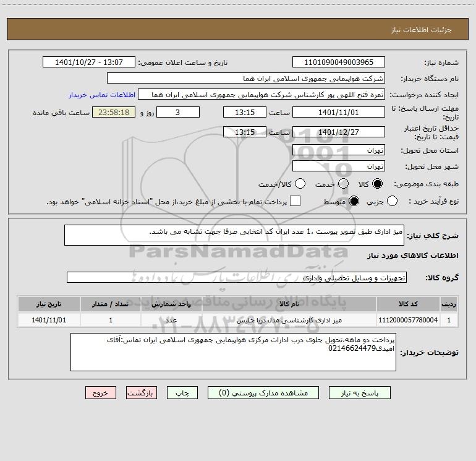The image size is (476, 461).
Task: Click the توضیحات خریدار text area
Action: click(233, 352)
